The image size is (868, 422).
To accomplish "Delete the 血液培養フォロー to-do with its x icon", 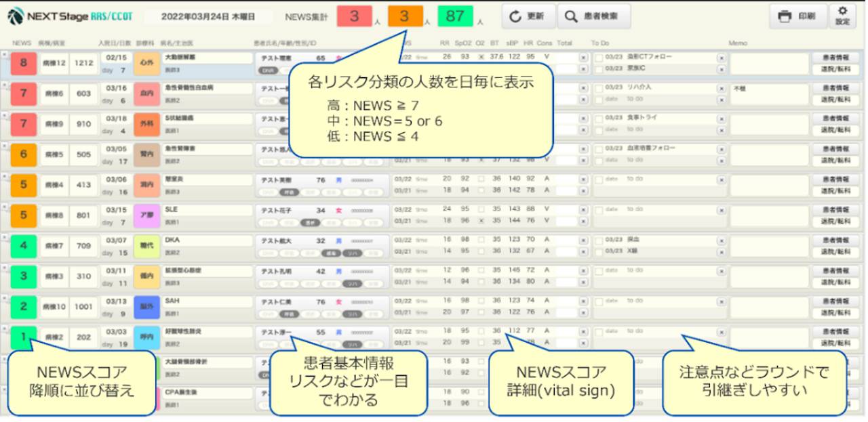I will tap(721, 148).
